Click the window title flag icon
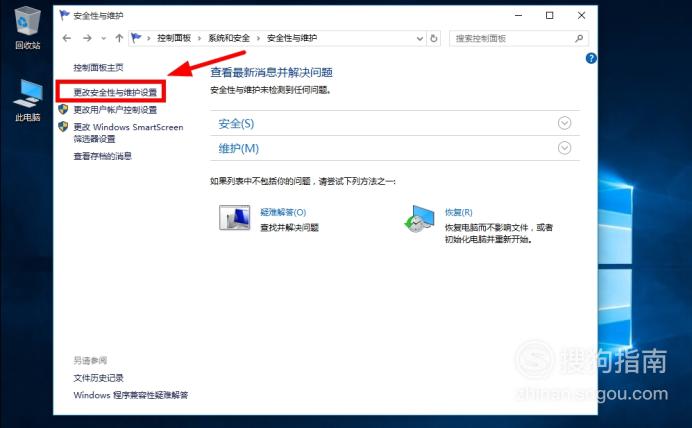 64,15
